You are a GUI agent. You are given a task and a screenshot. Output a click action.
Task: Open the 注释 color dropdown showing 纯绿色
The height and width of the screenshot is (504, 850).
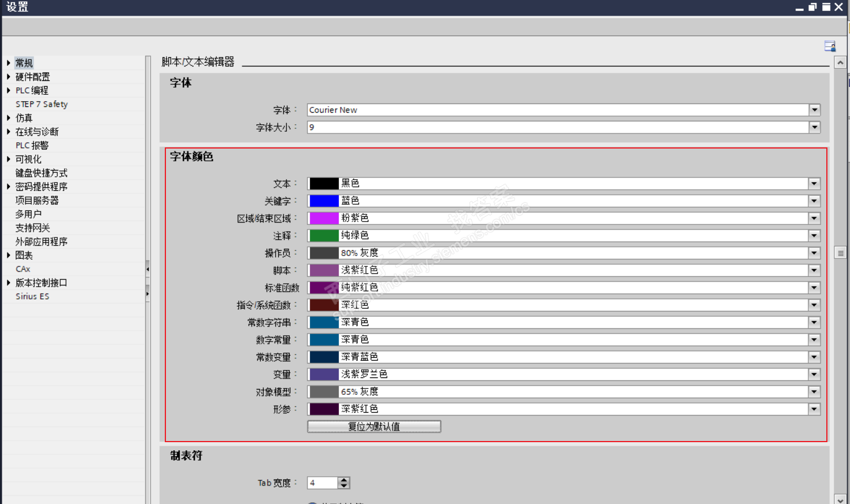click(x=814, y=236)
